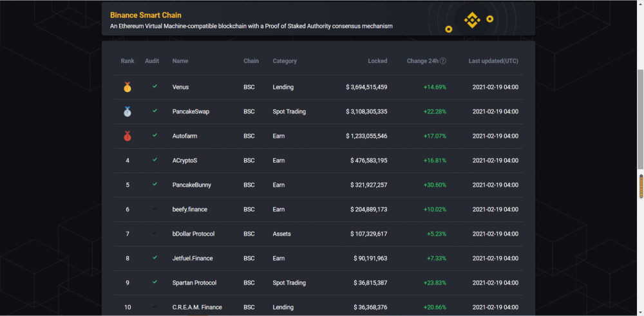Screen dimensions: 644x316
Task: Click the rank number 10 cell
Action: [x=128, y=308]
